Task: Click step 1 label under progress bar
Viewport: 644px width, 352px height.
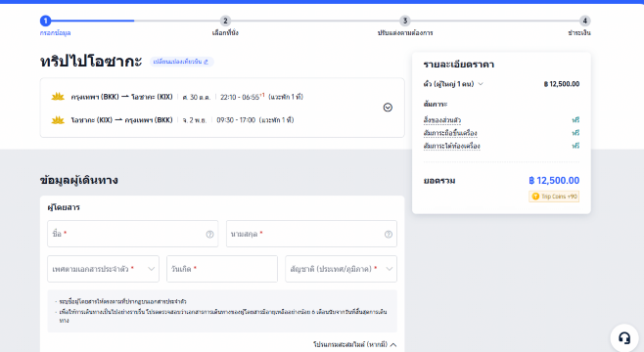Action: [x=55, y=33]
